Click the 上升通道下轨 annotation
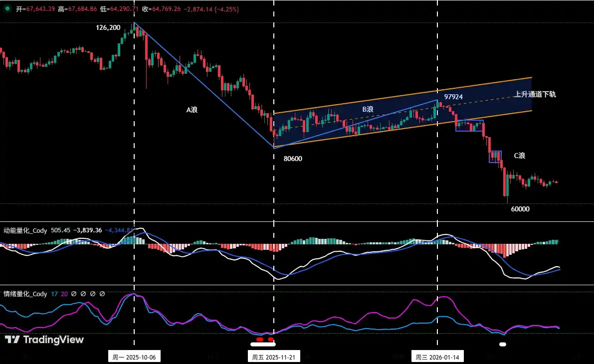594x364 pixels. pyautogui.click(x=535, y=94)
